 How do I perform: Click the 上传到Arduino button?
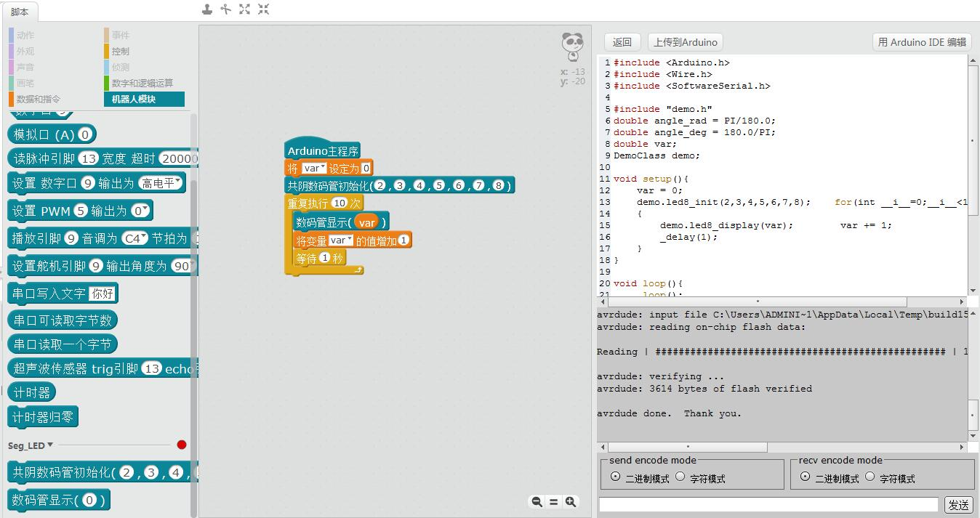(x=685, y=42)
